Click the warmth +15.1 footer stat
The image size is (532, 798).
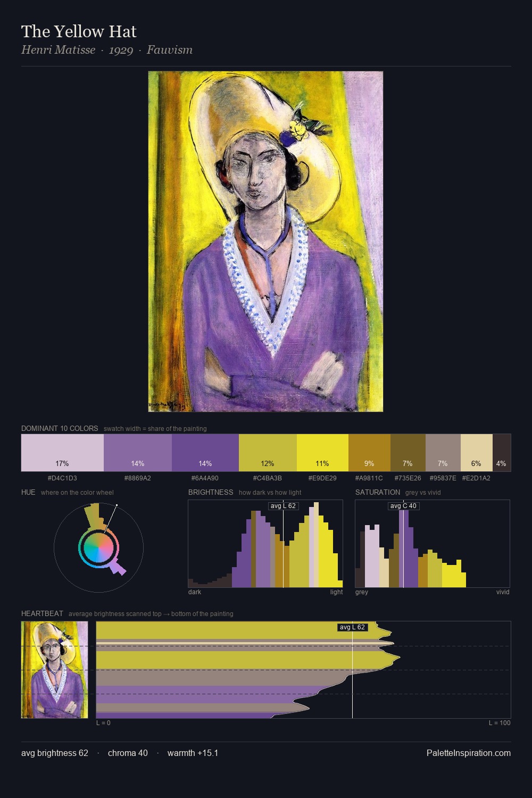click(x=193, y=753)
